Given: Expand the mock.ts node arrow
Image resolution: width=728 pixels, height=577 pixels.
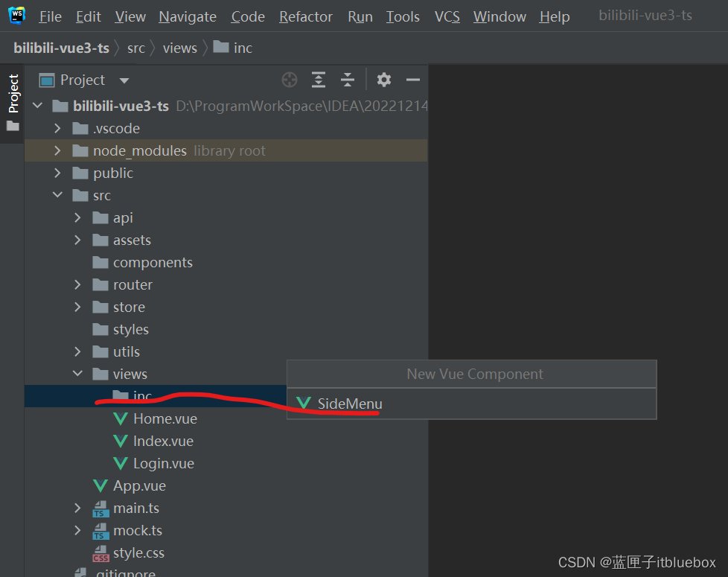Looking at the screenshot, I should click(77, 530).
